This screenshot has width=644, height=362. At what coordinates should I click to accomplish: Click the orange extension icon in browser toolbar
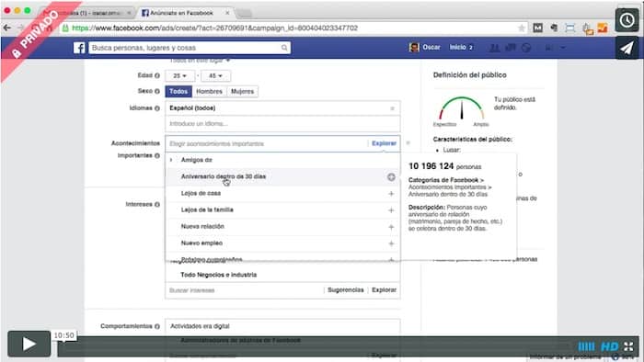603,28
